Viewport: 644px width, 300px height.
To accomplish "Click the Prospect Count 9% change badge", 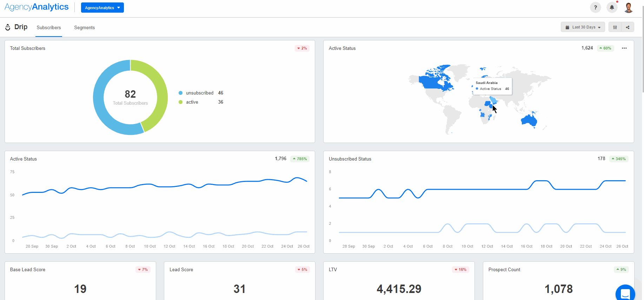I will click(621, 269).
